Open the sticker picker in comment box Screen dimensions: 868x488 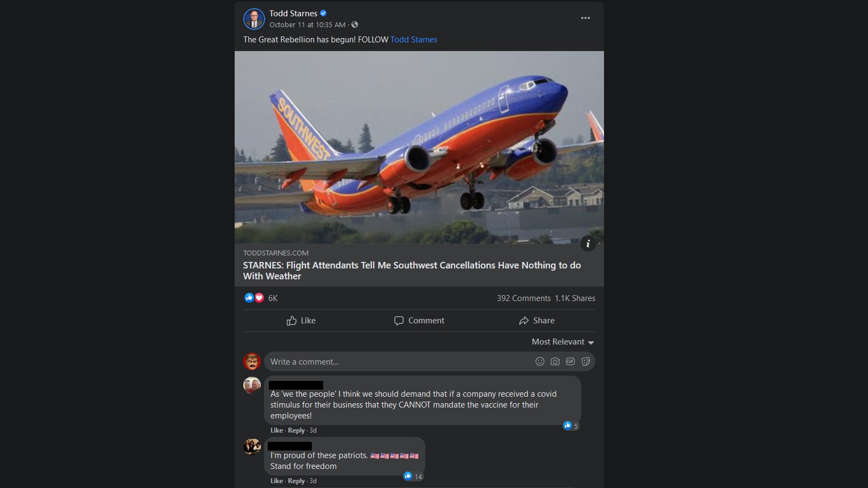tap(586, 362)
